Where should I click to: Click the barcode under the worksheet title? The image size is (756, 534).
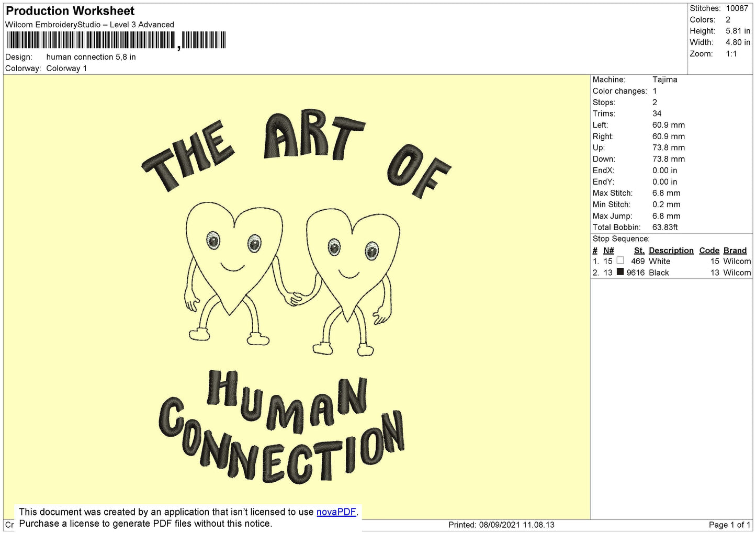tap(116, 40)
